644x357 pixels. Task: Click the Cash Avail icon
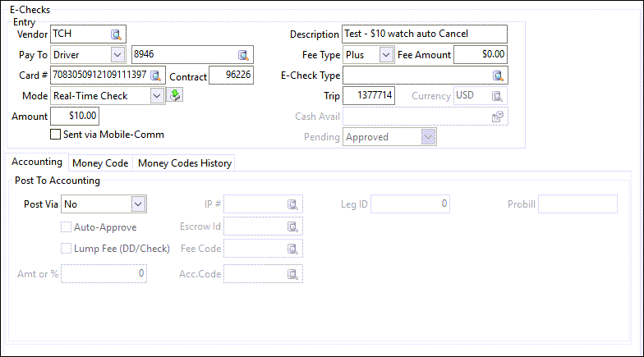pos(497,117)
